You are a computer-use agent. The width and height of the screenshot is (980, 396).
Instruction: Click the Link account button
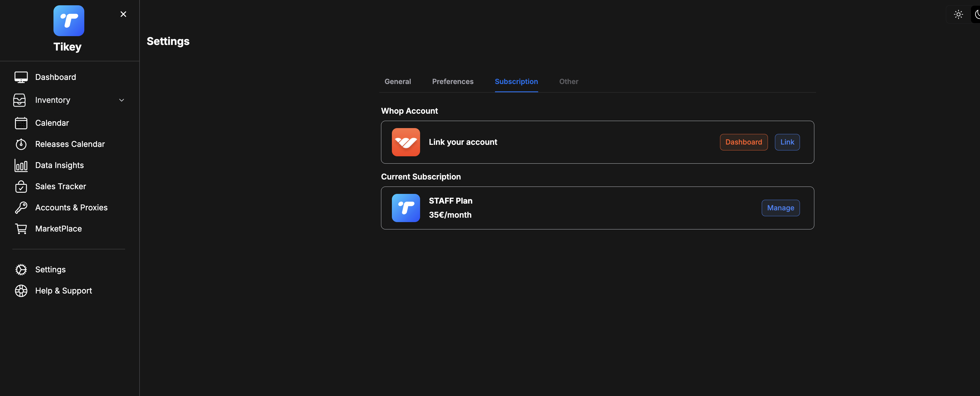coord(787,142)
